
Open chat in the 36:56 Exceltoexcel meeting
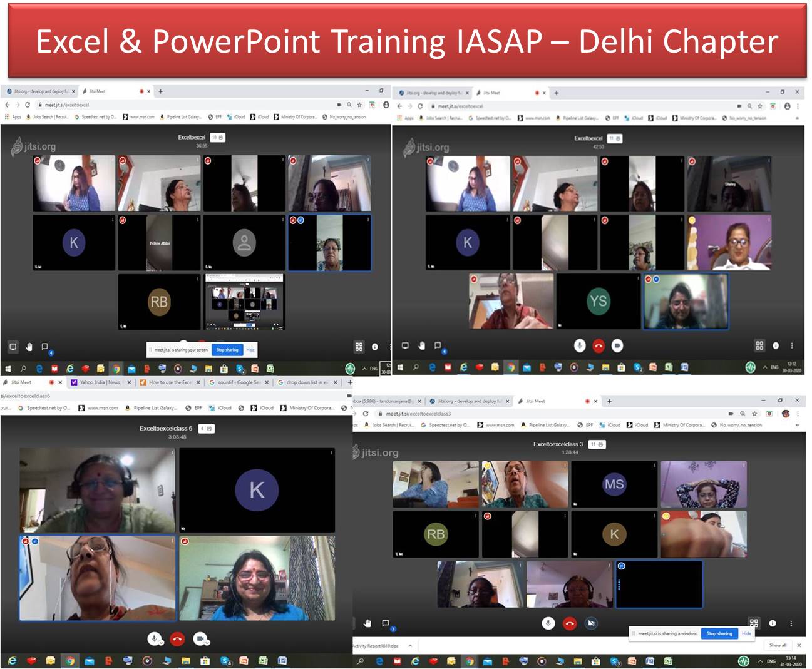[44, 346]
